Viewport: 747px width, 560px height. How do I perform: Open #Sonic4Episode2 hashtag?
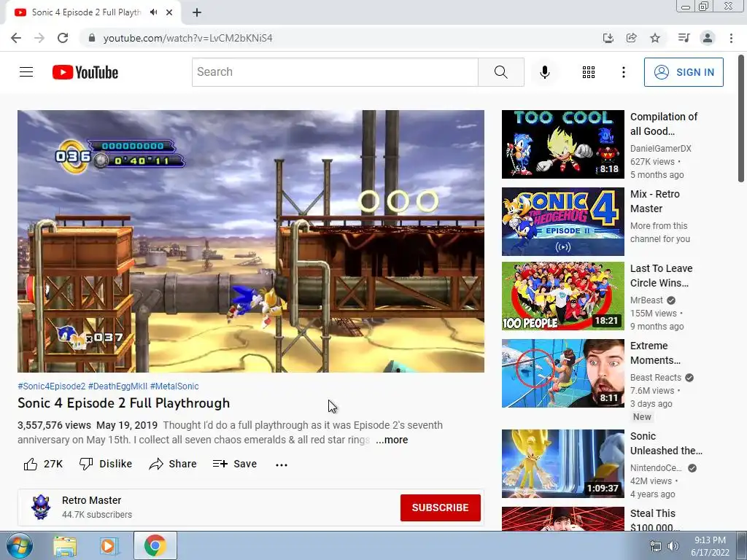click(x=52, y=386)
